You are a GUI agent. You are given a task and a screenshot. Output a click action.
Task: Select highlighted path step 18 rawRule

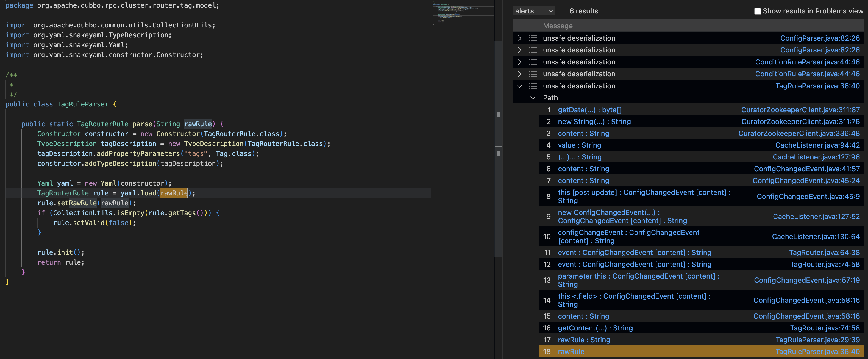(x=571, y=352)
